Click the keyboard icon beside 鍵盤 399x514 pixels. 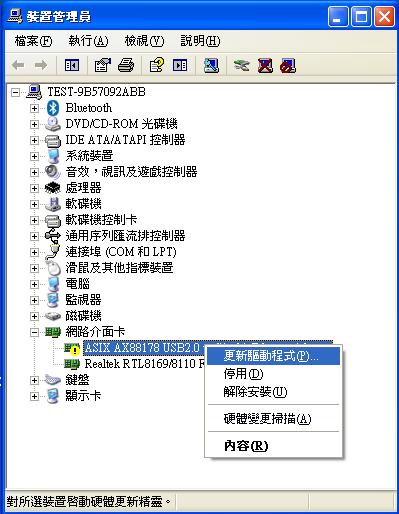(x=53, y=380)
